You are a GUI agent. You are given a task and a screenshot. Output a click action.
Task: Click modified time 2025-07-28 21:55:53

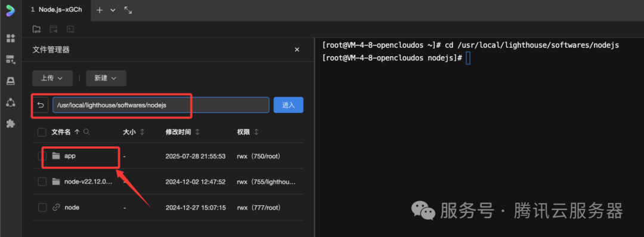click(196, 156)
